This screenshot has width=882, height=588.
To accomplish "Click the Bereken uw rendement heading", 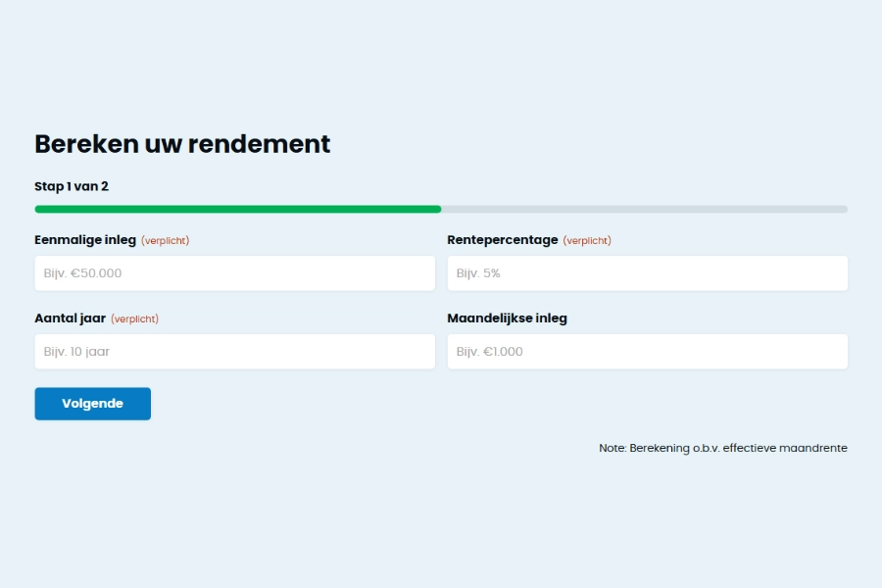I will tap(182, 143).
